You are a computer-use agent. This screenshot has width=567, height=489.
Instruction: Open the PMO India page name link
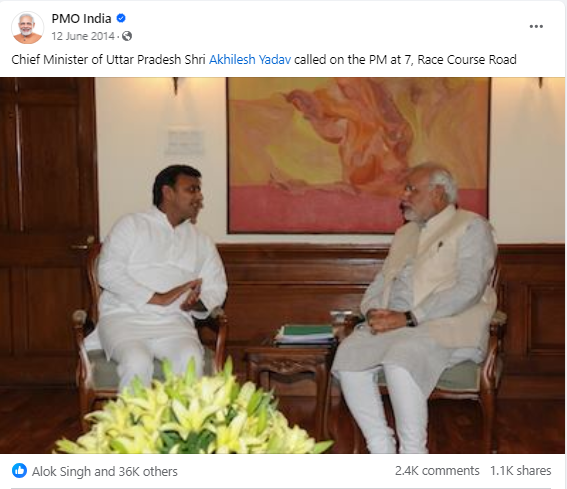tap(81, 18)
